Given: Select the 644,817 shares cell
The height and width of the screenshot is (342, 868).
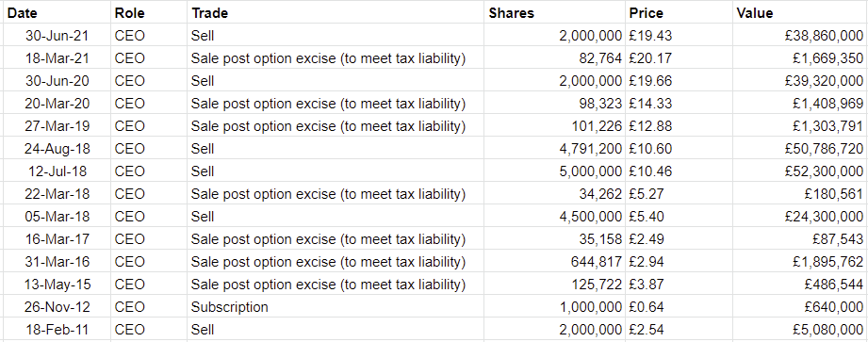Looking at the screenshot, I should point(555,262).
